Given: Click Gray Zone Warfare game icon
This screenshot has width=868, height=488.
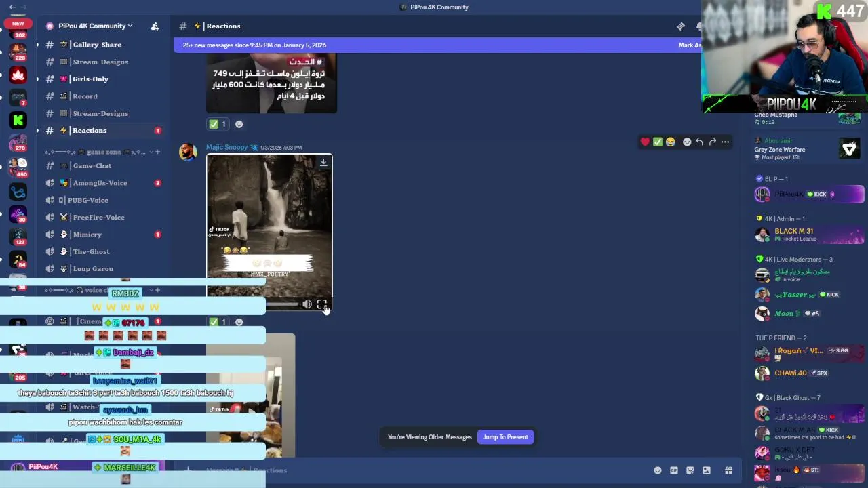Looking at the screenshot, I should click(x=849, y=149).
